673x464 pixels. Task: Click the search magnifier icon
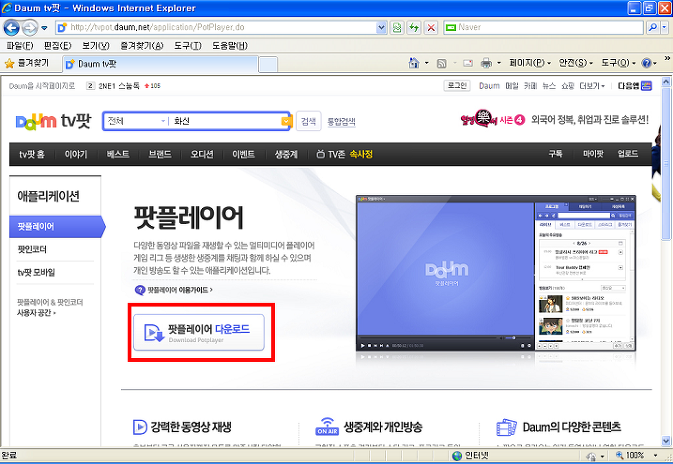[652, 27]
